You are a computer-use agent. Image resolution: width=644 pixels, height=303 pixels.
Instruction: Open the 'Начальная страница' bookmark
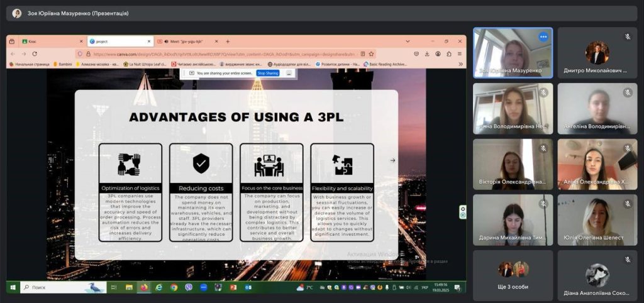29,63
